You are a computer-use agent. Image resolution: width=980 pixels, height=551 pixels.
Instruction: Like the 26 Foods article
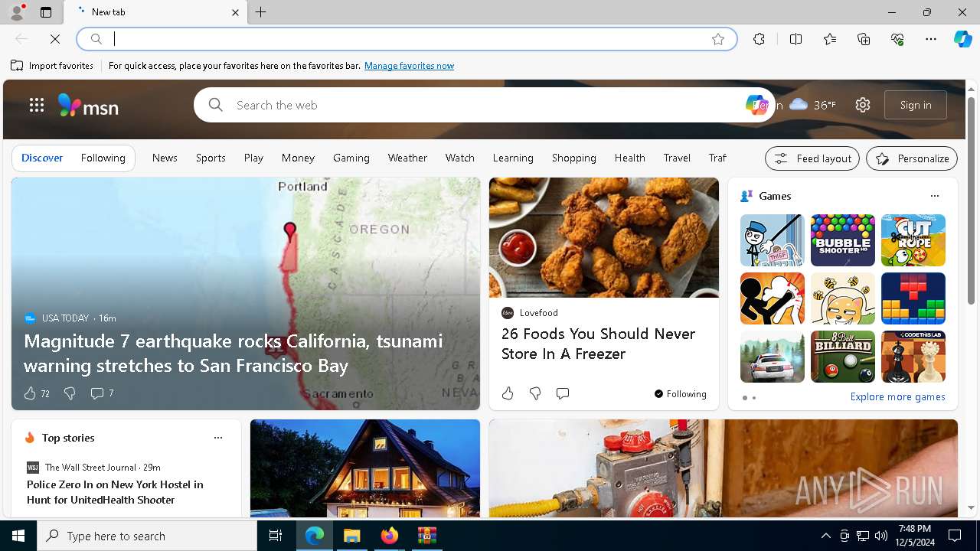(x=508, y=393)
